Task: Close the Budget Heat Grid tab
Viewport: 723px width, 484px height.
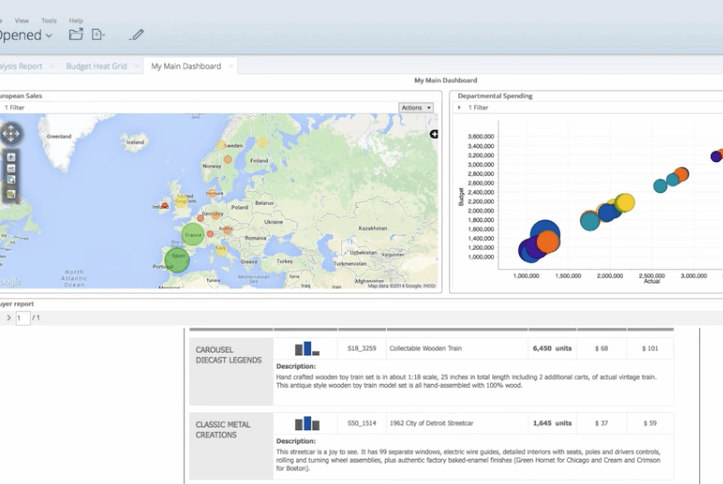Action: [136, 66]
